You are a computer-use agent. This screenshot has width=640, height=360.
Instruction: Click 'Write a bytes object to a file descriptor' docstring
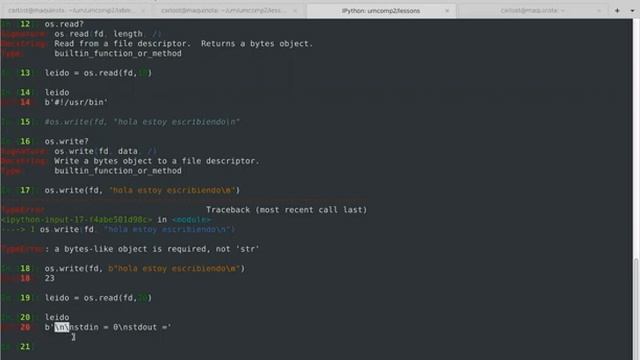click(x=157, y=161)
